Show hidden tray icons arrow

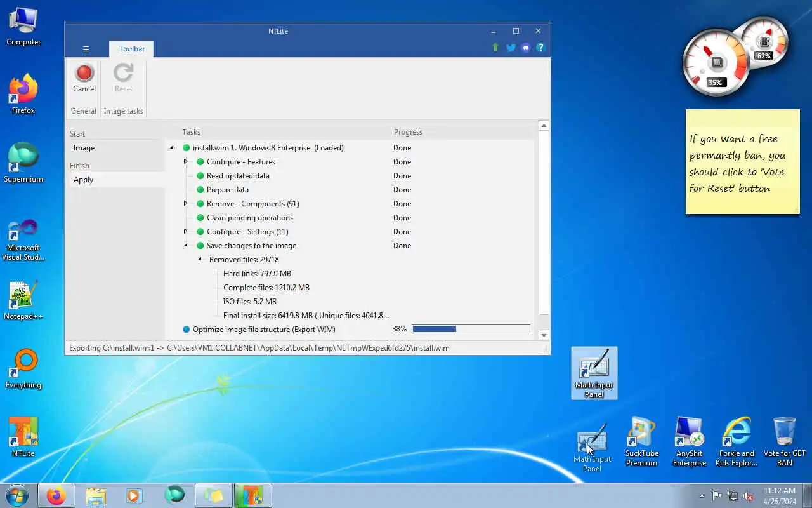pos(702,496)
